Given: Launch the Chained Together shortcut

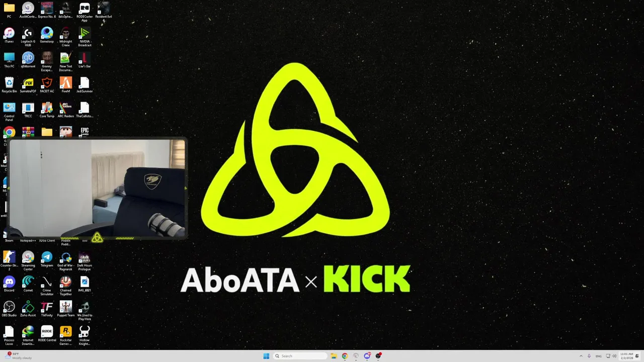Looking at the screenshot, I should click(66, 286).
